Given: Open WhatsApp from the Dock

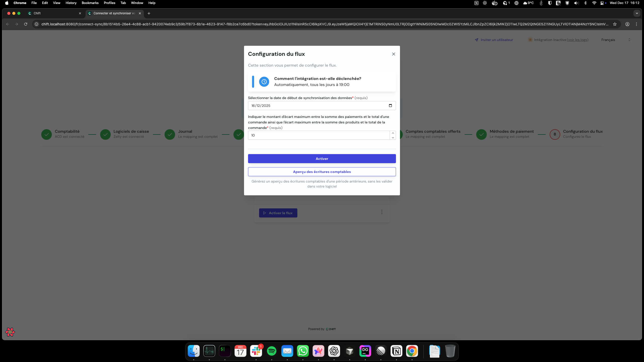Looking at the screenshot, I should coord(303,351).
